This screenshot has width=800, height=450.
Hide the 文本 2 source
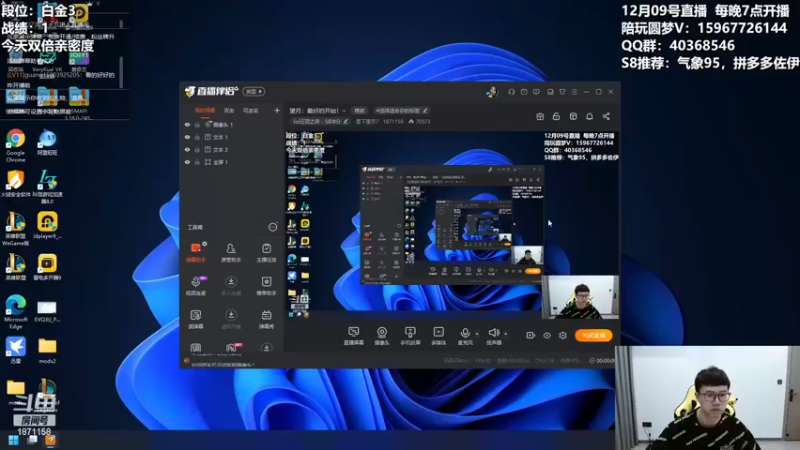[187, 149]
